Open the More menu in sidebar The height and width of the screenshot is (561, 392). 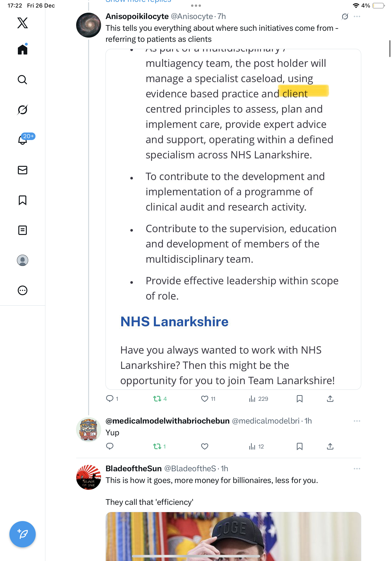click(23, 291)
